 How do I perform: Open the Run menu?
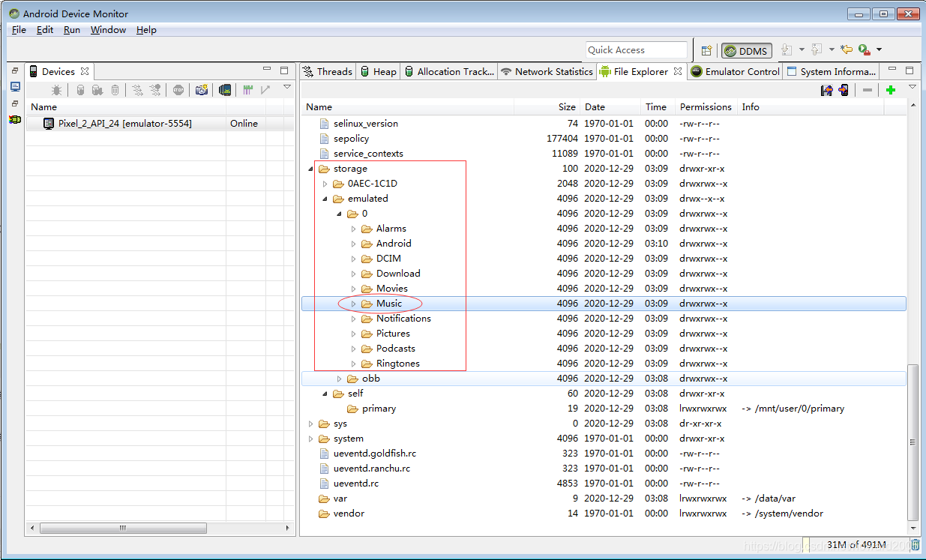coord(72,30)
